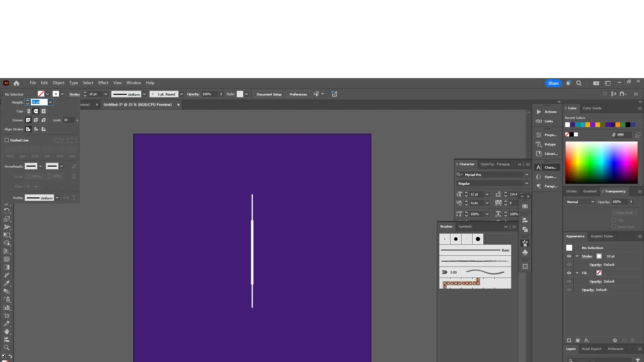Open the stroke Profile dropdown

click(57, 198)
